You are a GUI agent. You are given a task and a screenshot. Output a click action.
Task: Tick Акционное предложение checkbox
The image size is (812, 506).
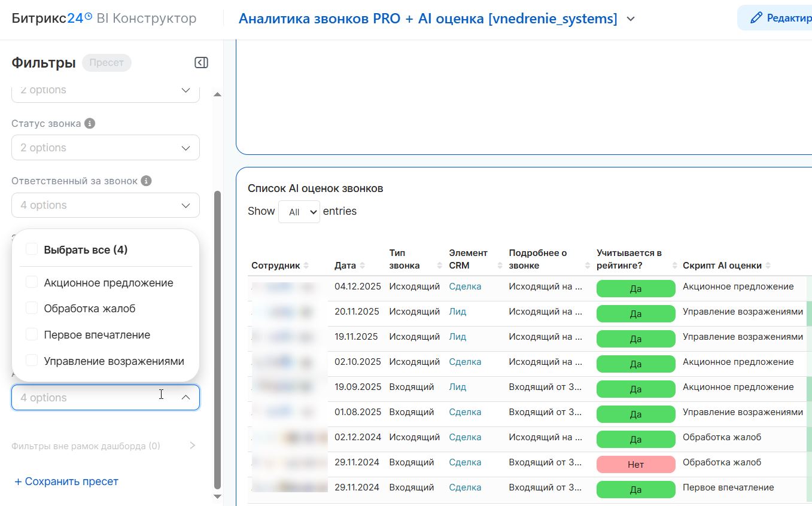[x=32, y=282]
